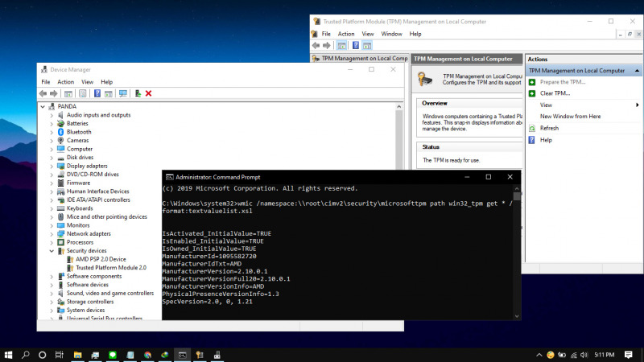
Task: Click Update driver icon in Device Manager
Action: pos(138,93)
